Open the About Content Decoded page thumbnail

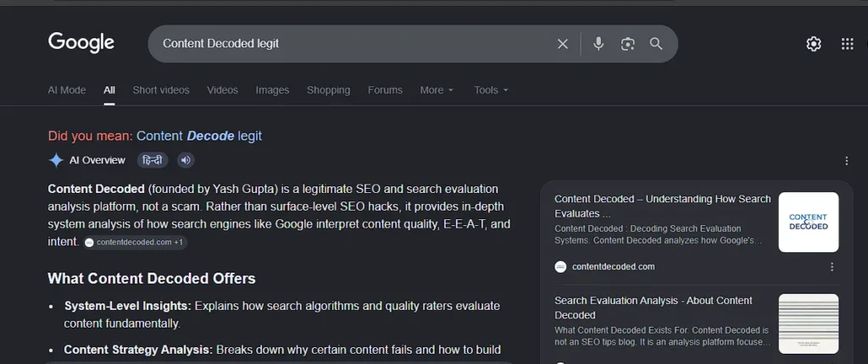tap(808, 323)
